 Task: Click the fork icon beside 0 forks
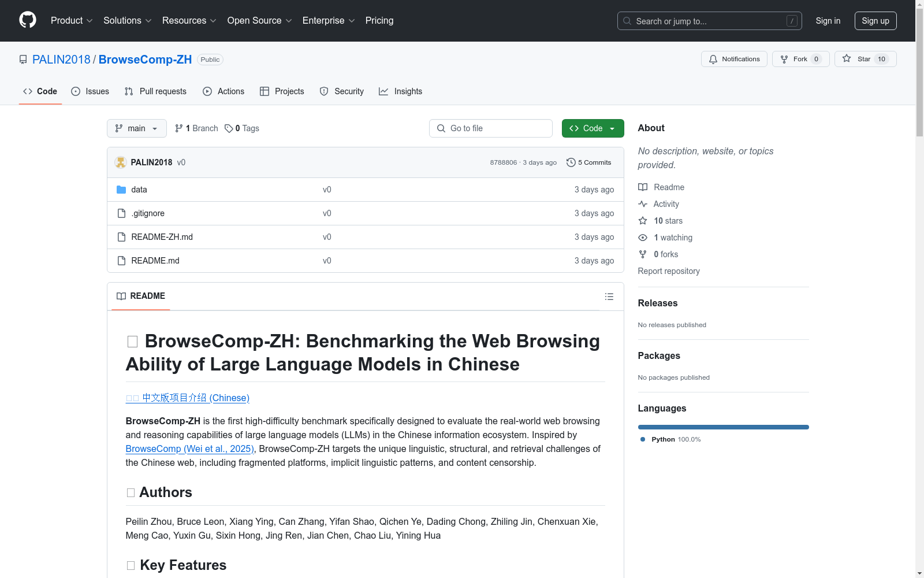(643, 254)
